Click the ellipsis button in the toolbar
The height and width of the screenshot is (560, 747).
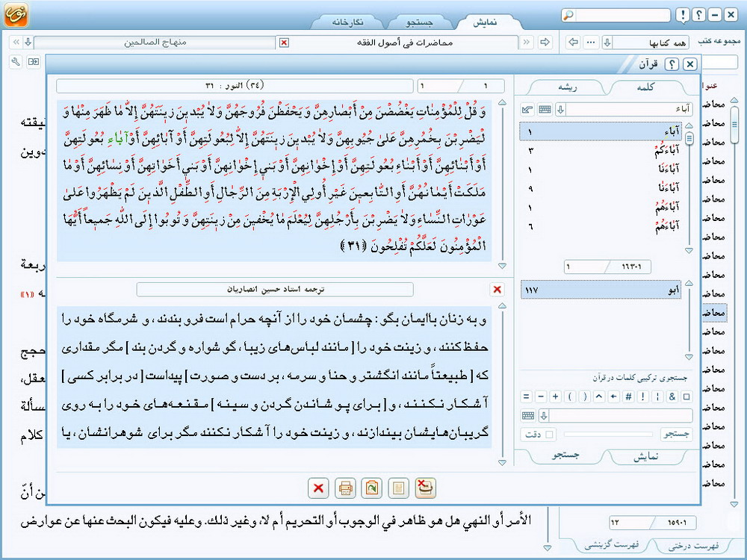coord(591,43)
